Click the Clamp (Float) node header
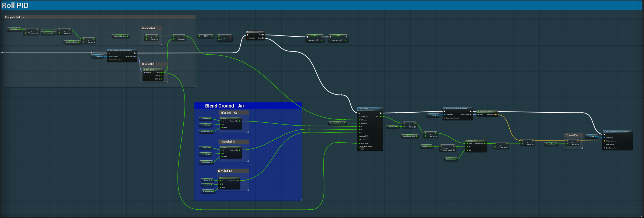This screenshot has width=644, height=218. click(476, 141)
